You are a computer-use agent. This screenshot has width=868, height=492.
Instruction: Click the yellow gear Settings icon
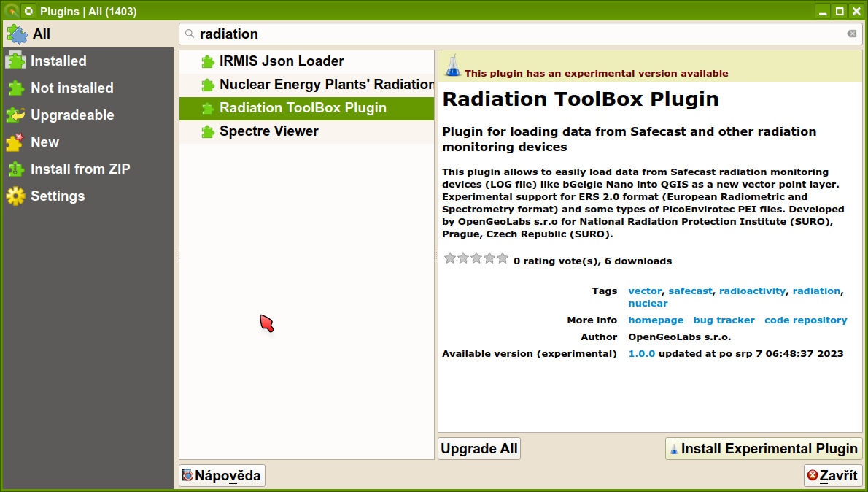pyautogui.click(x=15, y=196)
